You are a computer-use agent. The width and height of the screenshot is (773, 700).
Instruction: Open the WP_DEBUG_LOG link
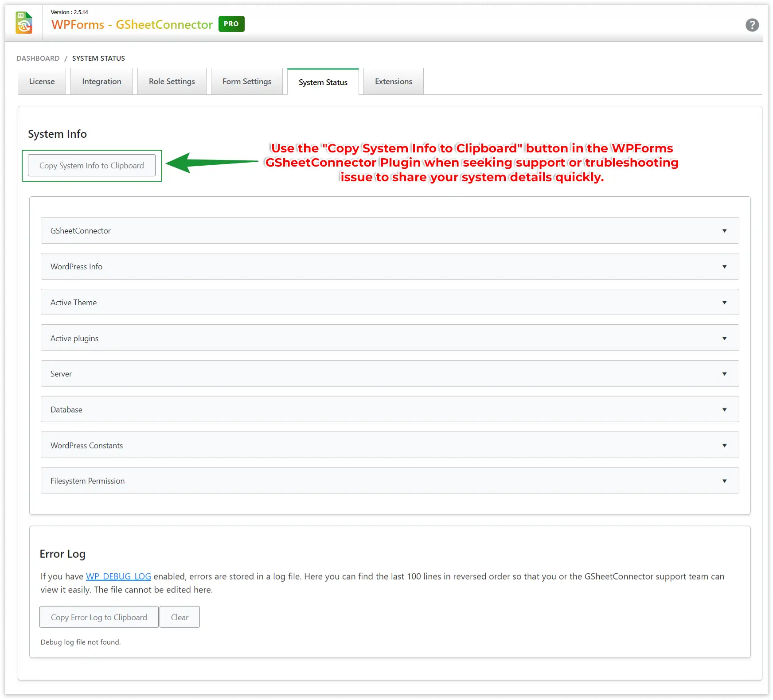(x=118, y=576)
